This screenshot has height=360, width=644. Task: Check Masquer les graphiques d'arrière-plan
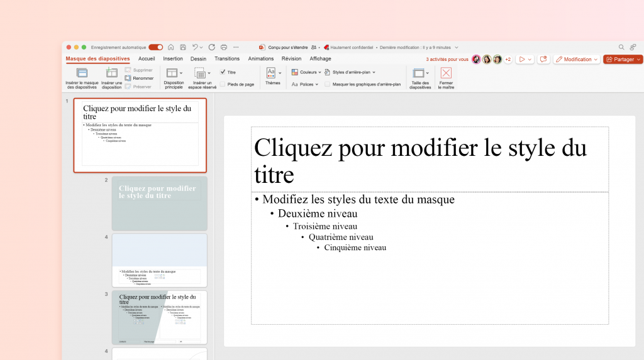point(327,84)
